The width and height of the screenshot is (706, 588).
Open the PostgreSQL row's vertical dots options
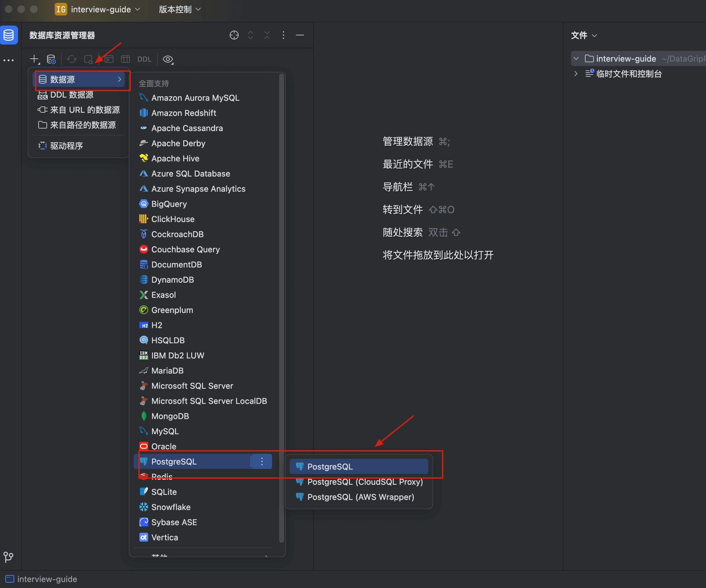[262, 461]
